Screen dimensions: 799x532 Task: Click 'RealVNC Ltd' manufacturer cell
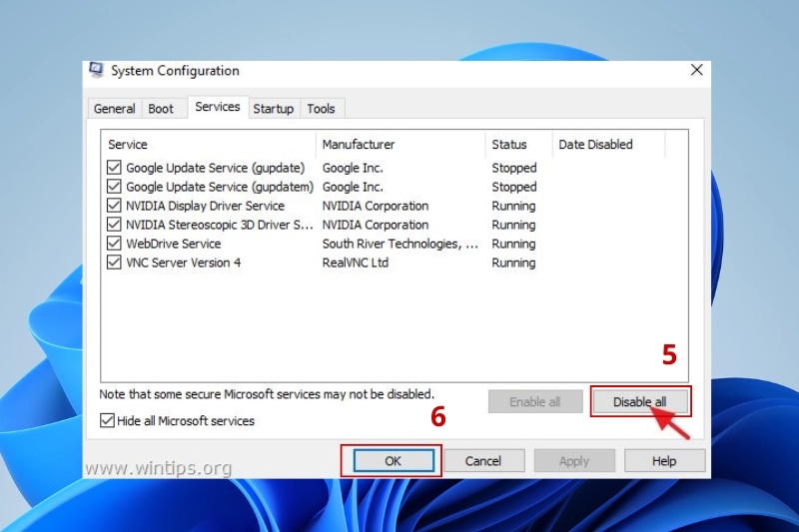pos(356,263)
